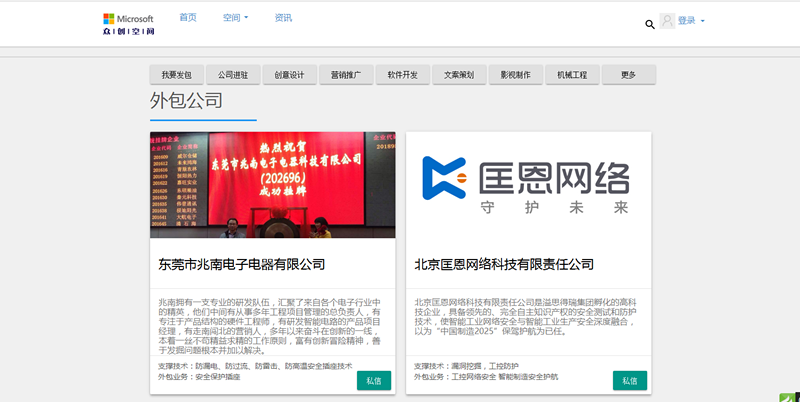
Task: Open the 东莞市兆南电子 company photo
Action: [273, 185]
